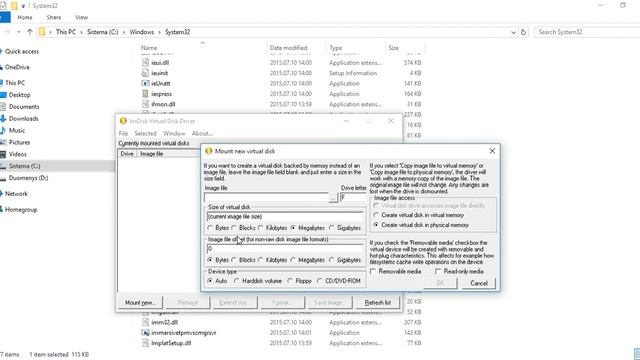Click the Refresh list button
Screen dimensions: 640x360
pyautogui.click(x=378, y=302)
